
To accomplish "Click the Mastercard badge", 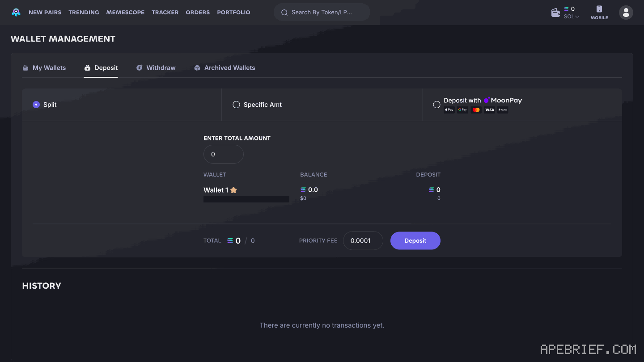I will pos(476,110).
